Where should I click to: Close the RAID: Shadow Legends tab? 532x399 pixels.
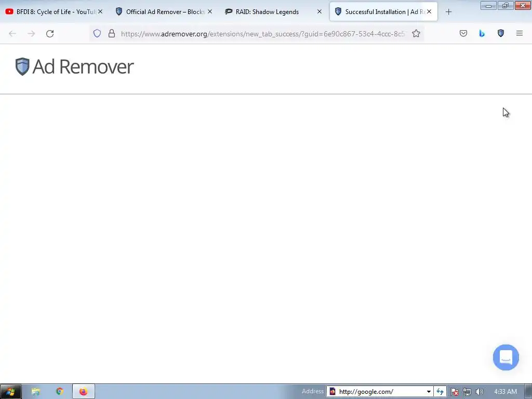320,12
